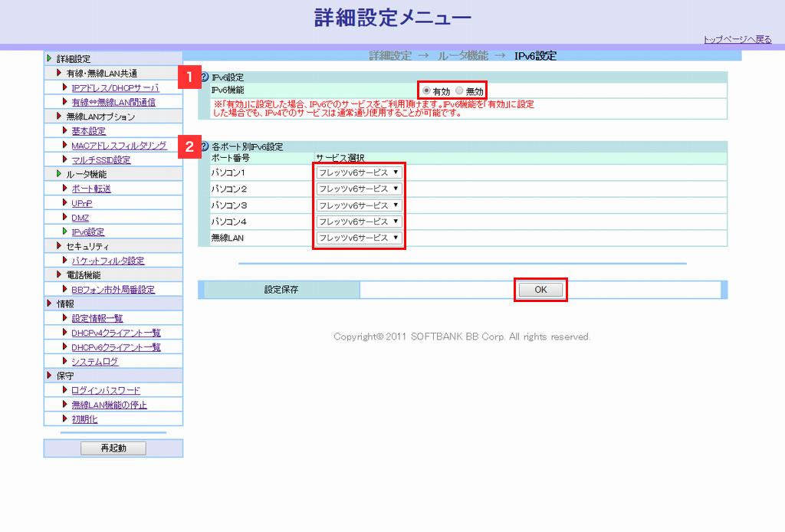This screenshot has width=785, height=532.
Task: Click help icon beside 各ポート別IPv6設定
Action: tap(205, 146)
